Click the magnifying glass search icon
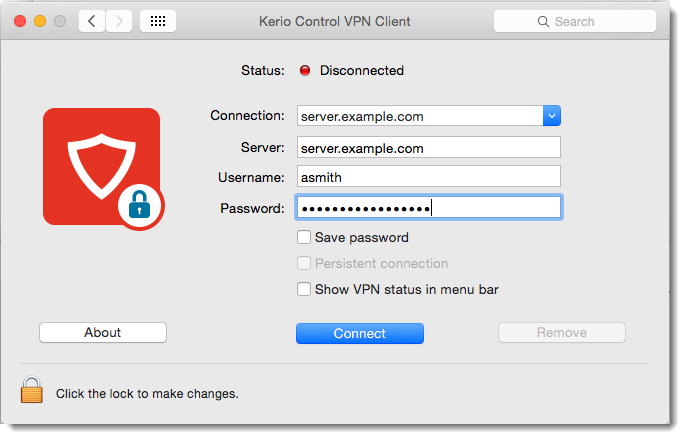The width and height of the screenshot is (685, 439). pyautogui.click(x=543, y=21)
